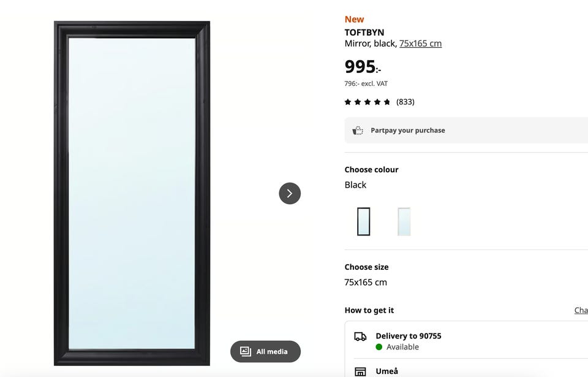Viewport: 588px width, 377px height.
Task: Click the Change link beside How to get it
Action: 581,310
